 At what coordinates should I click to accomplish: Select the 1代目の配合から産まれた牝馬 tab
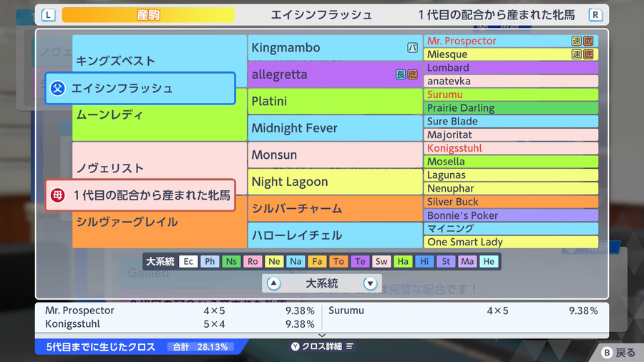pos(496,15)
